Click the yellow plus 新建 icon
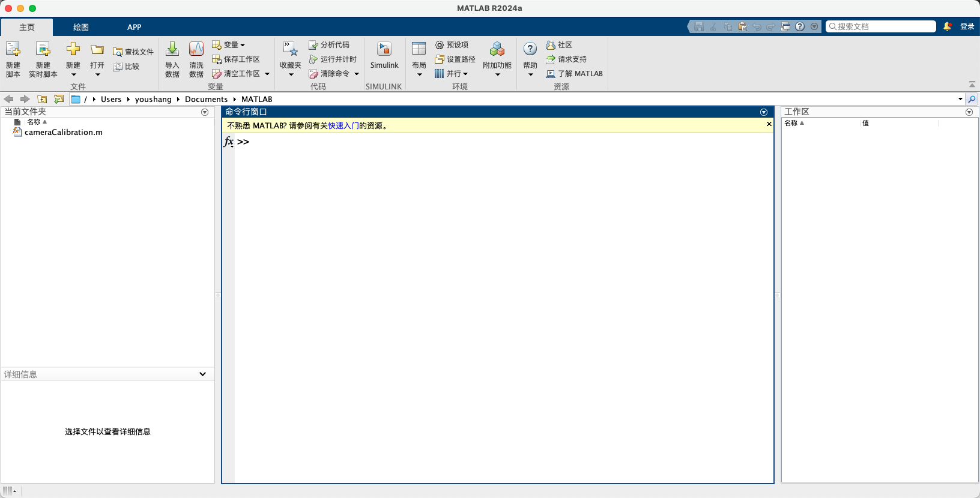 73,49
